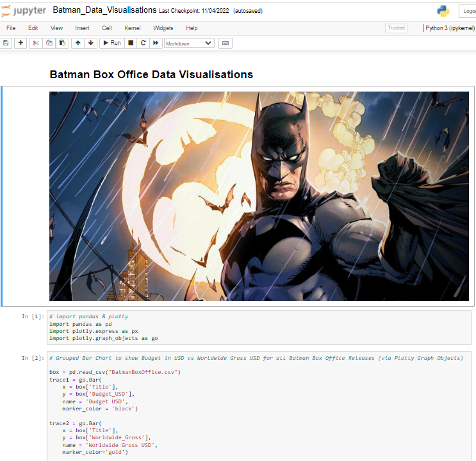Open the View menu
The width and height of the screenshot is (476, 461).
(56, 28)
